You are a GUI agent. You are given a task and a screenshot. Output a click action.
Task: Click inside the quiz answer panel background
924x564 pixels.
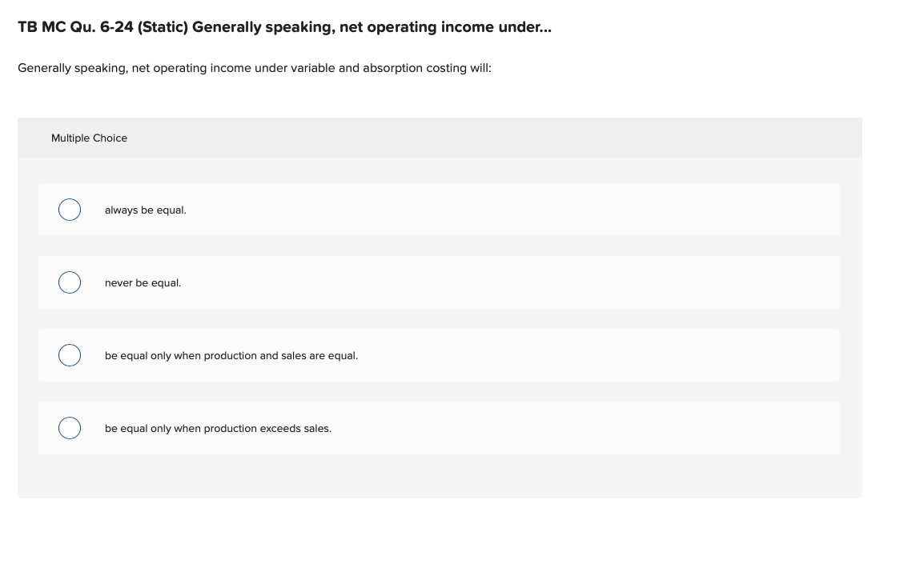click(439, 476)
